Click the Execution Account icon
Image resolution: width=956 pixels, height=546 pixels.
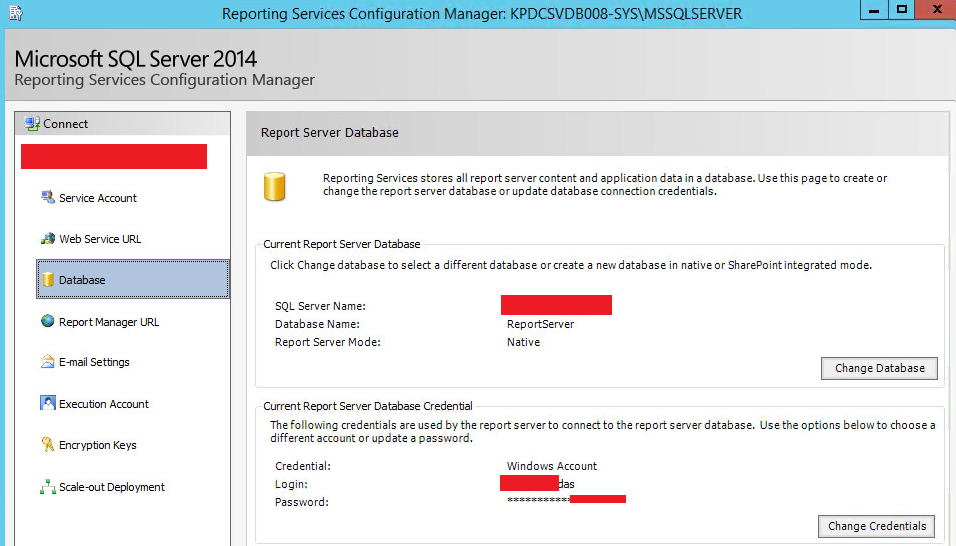click(48, 403)
